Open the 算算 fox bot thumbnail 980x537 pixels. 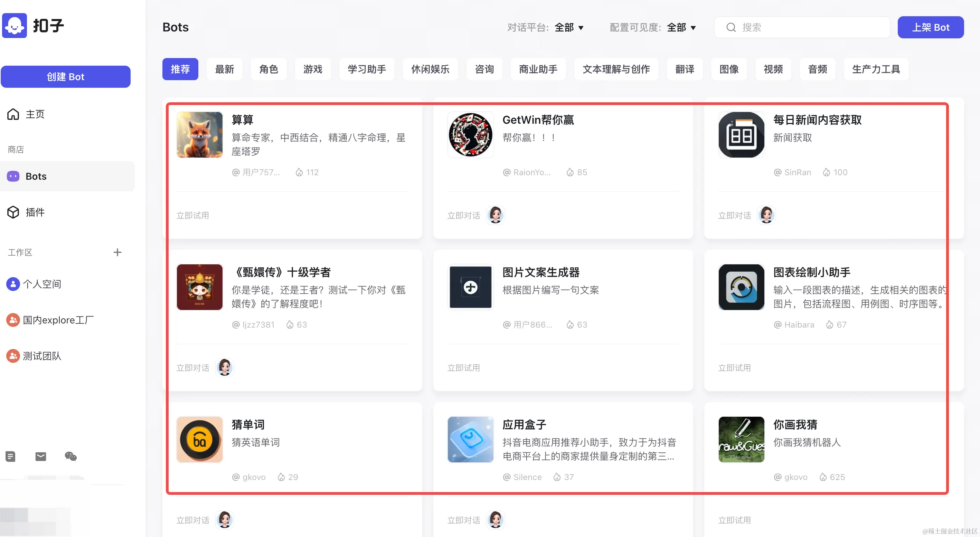pyautogui.click(x=200, y=135)
